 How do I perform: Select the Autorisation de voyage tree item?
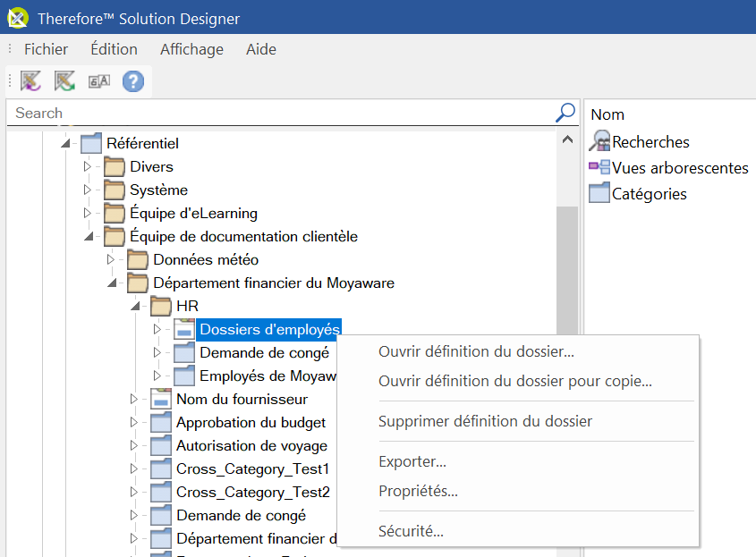click(x=251, y=446)
